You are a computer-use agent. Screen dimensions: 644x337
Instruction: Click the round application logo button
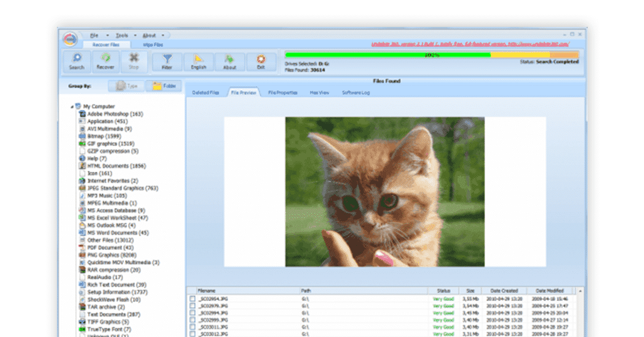pyautogui.click(x=70, y=39)
